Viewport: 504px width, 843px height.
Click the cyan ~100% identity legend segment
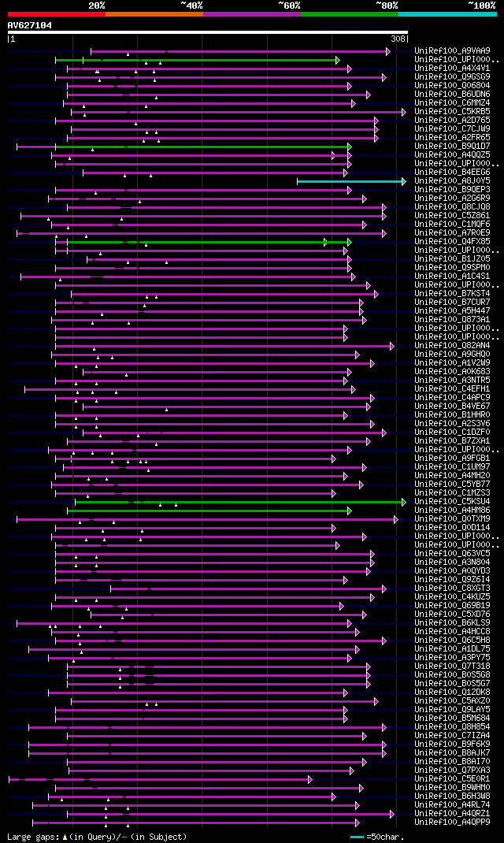click(447, 14)
